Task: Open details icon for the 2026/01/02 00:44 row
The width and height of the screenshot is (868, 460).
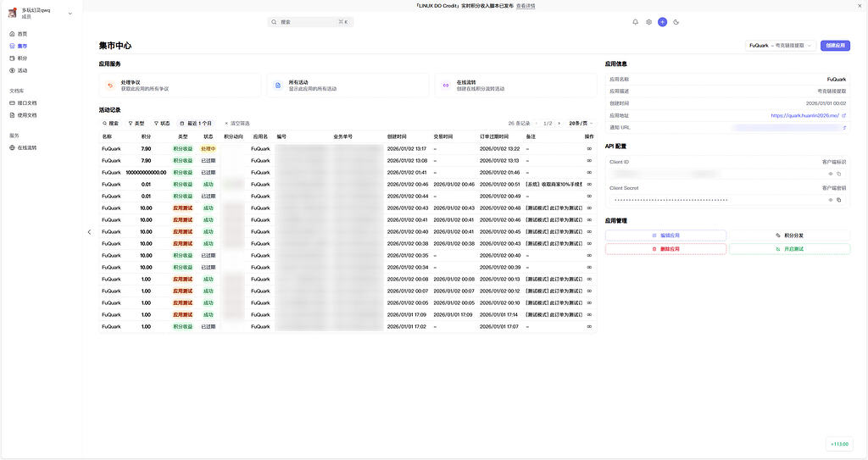Action: 589,197
